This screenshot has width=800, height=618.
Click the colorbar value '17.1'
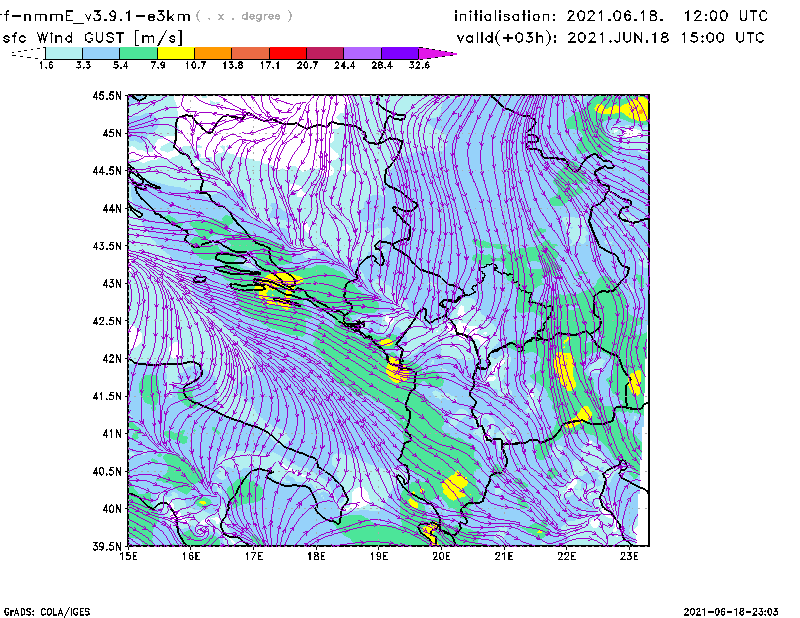(270, 65)
